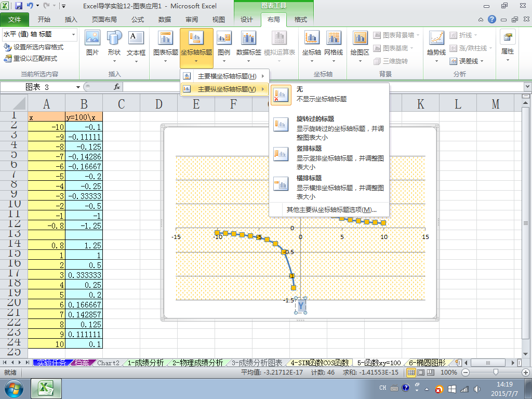Screen dimensions: 532x399
Task: Collapse the ribbon with the caret button
Action: (481, 20)
